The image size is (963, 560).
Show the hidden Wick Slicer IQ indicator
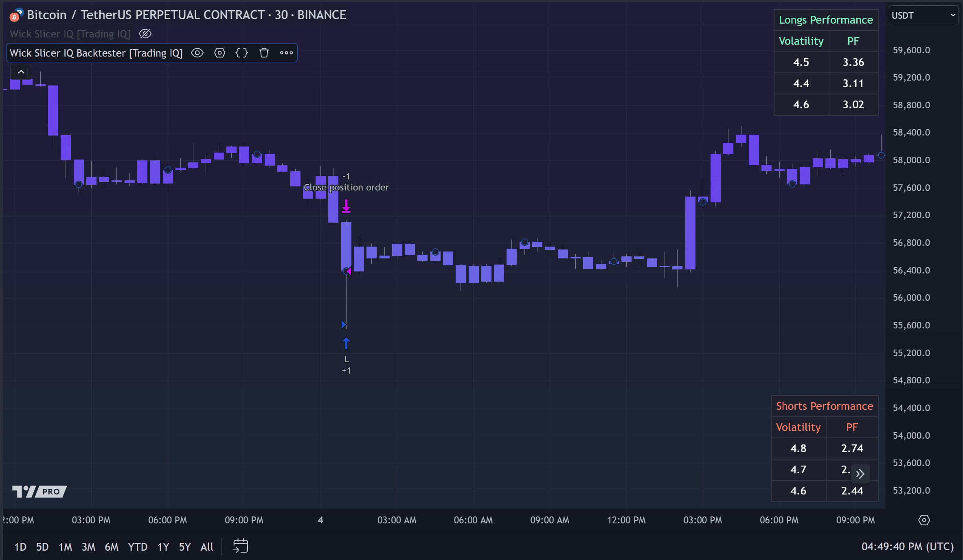click(x=145, y=34)
